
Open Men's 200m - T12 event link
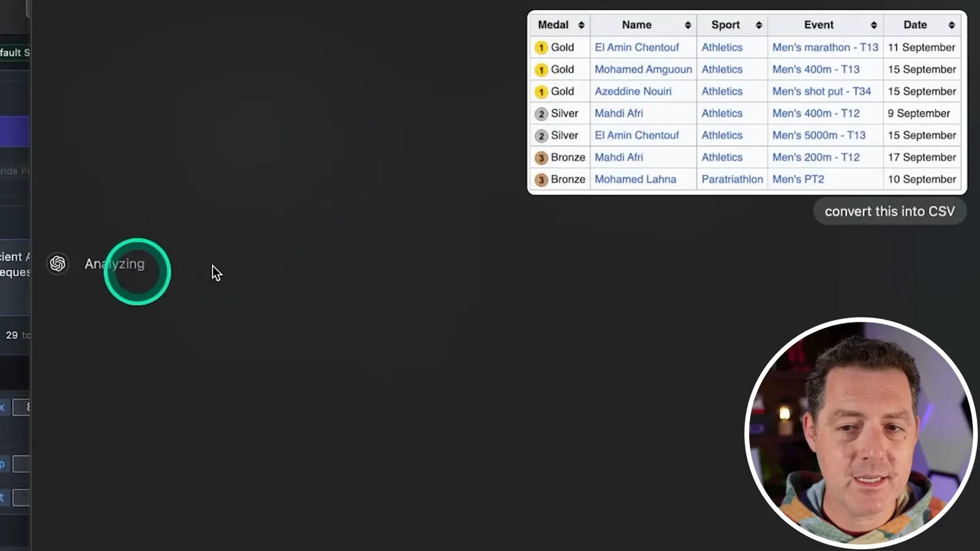pyautogui.click(x=816, y=157)
